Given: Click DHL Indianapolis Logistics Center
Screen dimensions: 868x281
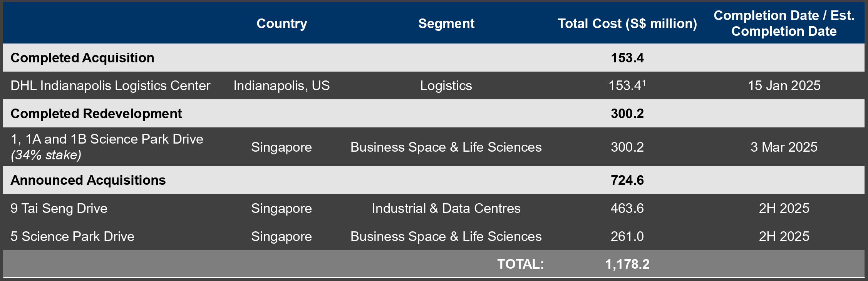Looking at the screenshot, I should coord(111,85).
